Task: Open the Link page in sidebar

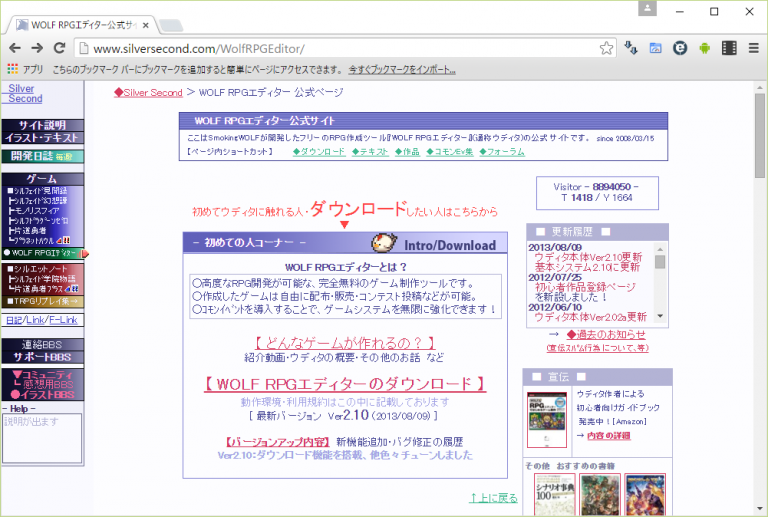Action: pyautogui.click(x=36, y=320)
